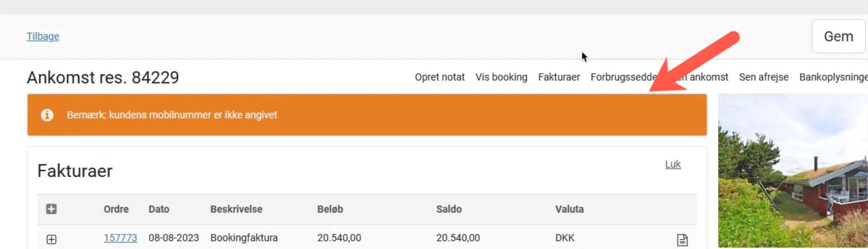This screenshot has width=868, height=249.
Task: Open Vis booking from the action menu
Action: (501, 77)
